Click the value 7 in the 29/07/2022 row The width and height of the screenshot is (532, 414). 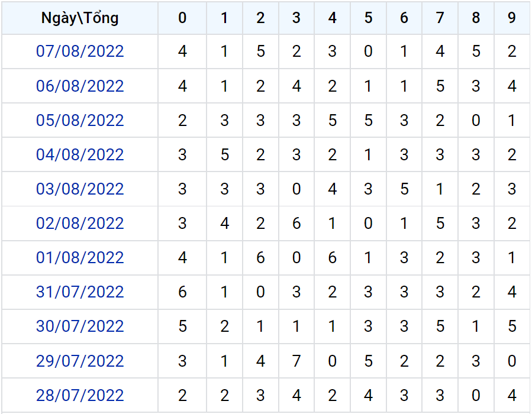(296, 361)
